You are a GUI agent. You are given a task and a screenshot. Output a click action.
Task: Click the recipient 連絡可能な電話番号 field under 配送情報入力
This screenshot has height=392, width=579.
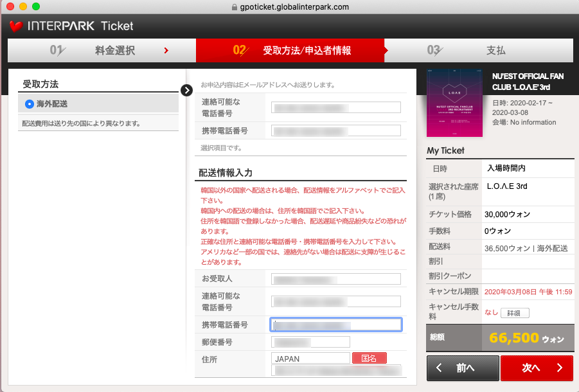(x=336, y=301)
